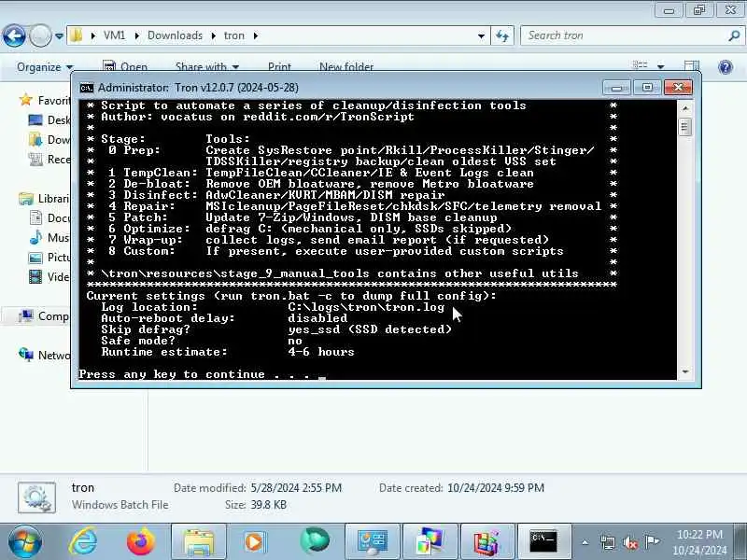Viewport: 747px width, 560px height.
Task: Click the network tray icon
Action: (x=608, y=542)
